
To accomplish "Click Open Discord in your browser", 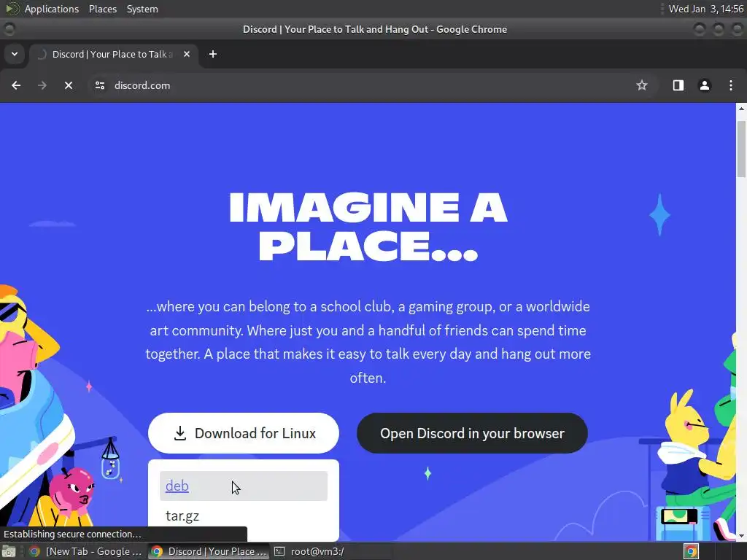I will (x=472, y=433).
